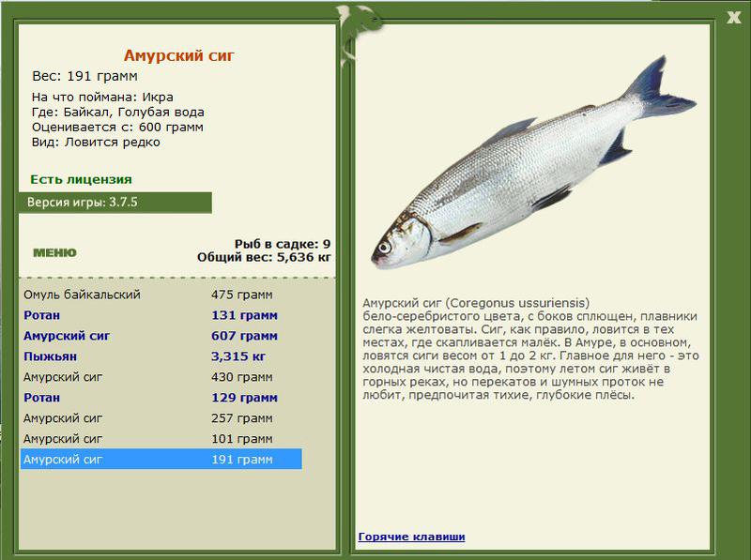The height and width of the screenshot is (560, 751).
Task: Select the Амурский сиг 257 грамм row
Action: click(x=161, y=418)
